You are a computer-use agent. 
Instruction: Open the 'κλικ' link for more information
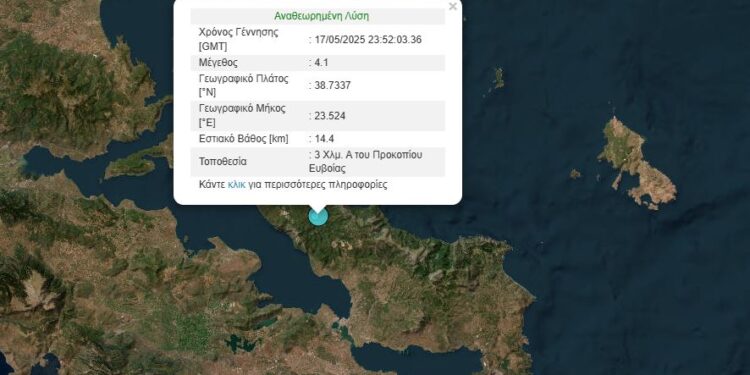click(x=236, y=185)
